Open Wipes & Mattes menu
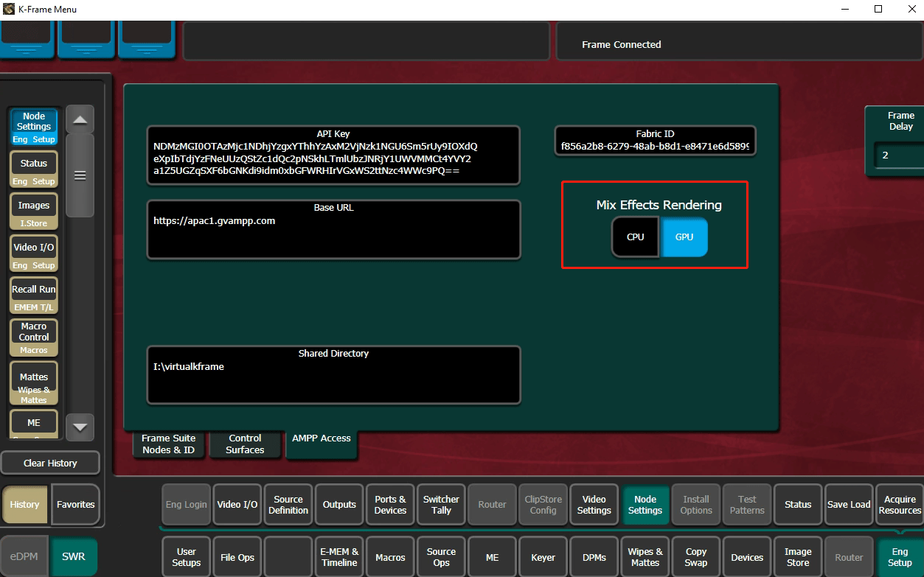This screenshot has height=577, width=924. tap(645, 557)
